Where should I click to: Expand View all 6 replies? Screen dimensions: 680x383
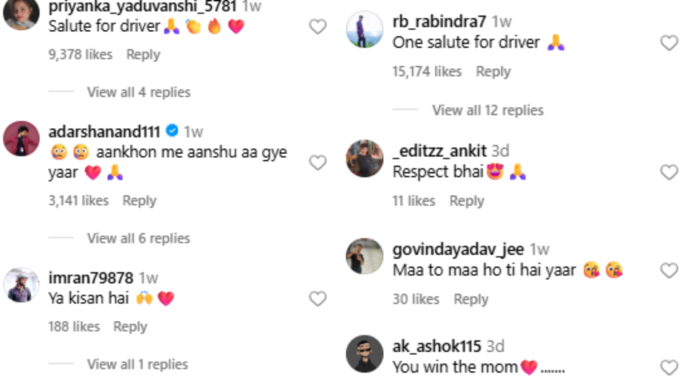pos(139,238)
